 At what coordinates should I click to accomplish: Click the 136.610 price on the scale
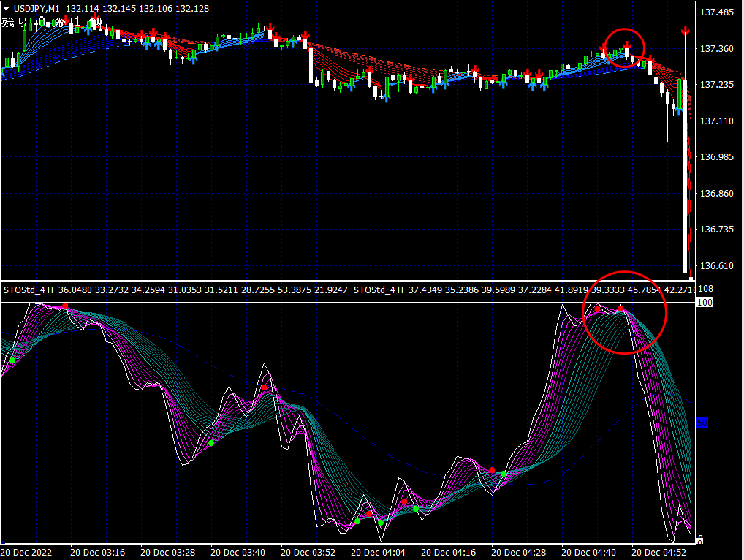point(717,266)
